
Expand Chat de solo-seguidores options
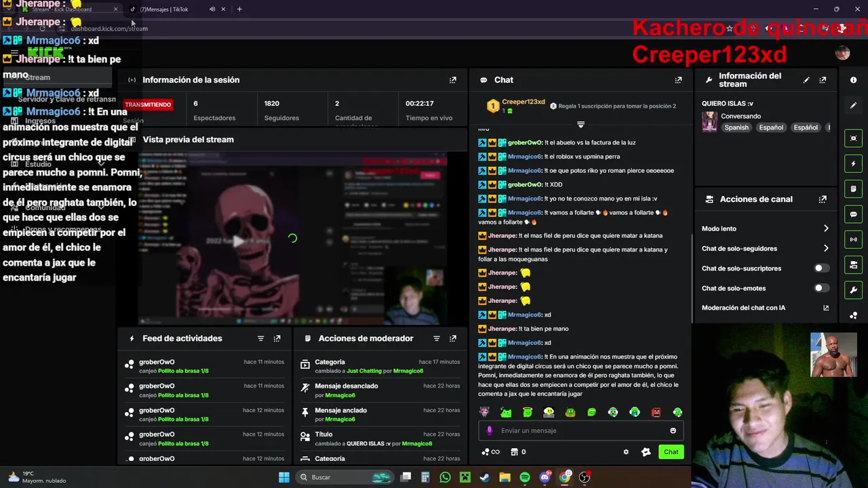[826, 248]
